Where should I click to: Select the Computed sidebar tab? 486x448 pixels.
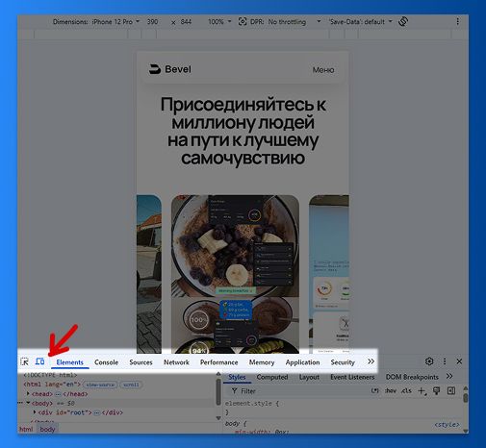point(272,377)
